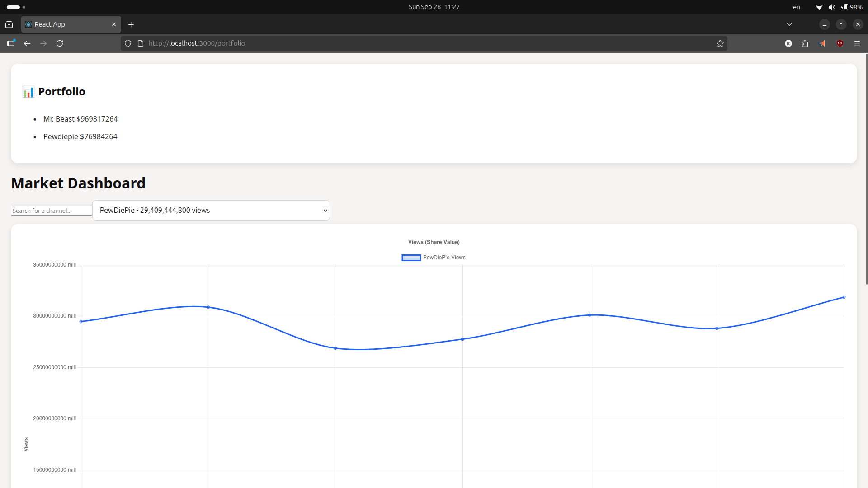Open the system clock calendar
Viewport: 868px width, 488px height.
click(434, 7)
